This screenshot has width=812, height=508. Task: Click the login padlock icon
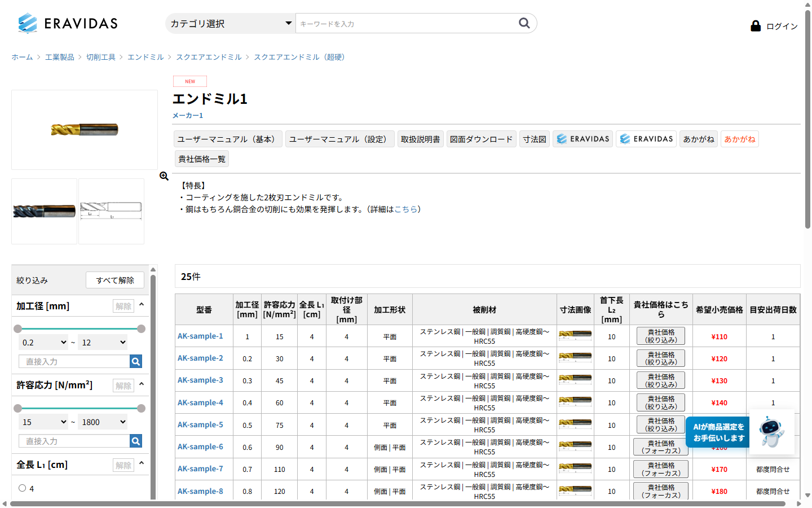(x=755, y=25)
